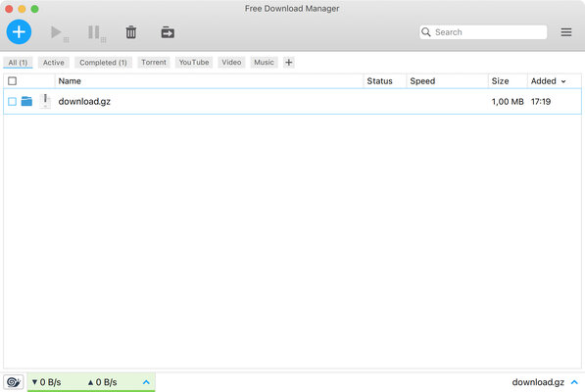Switch to the Torrent tab
Viewport: 585px width, 392px height.
(154, 63)
